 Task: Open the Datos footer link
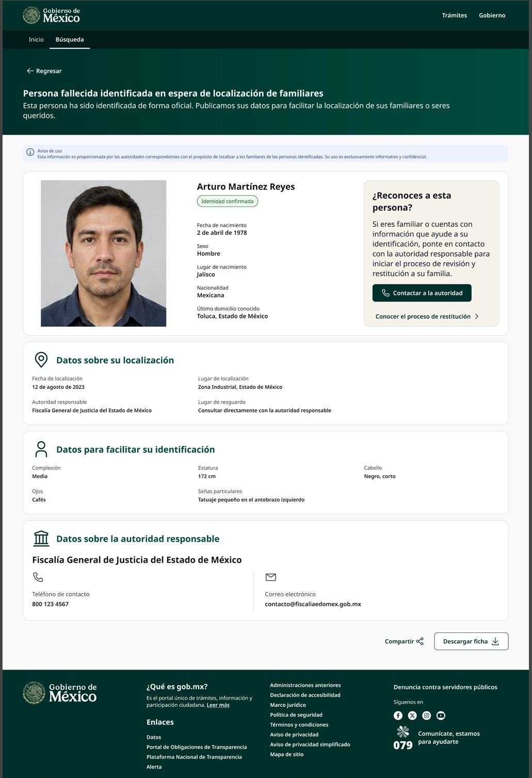pos(154,737)
